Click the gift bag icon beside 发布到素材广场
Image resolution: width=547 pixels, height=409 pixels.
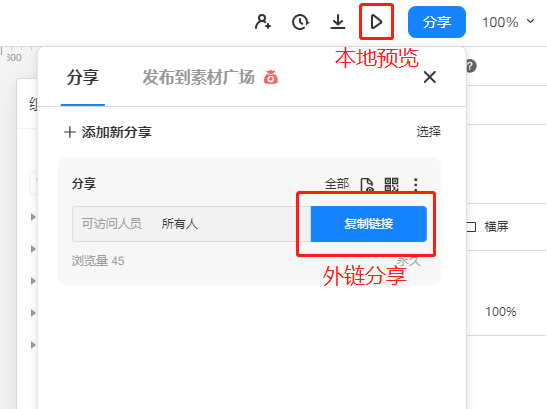[x=271, y=77]
